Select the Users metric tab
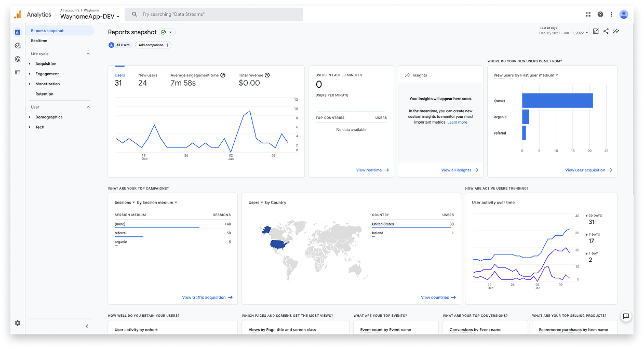644x349 pixels. click(119, 79)
